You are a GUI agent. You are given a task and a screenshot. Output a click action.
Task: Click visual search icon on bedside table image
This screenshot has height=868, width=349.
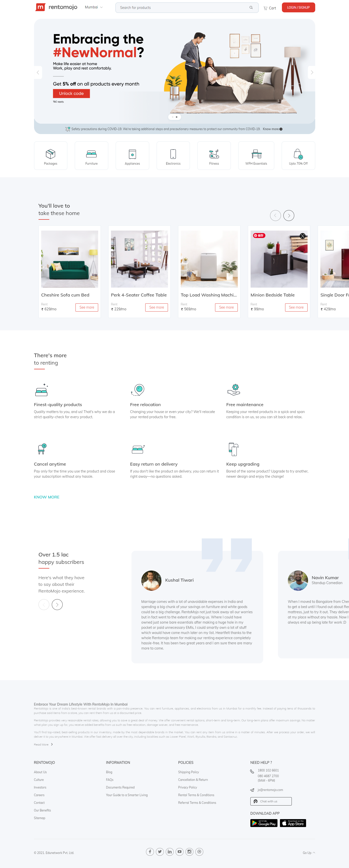[x=303, y=236]
